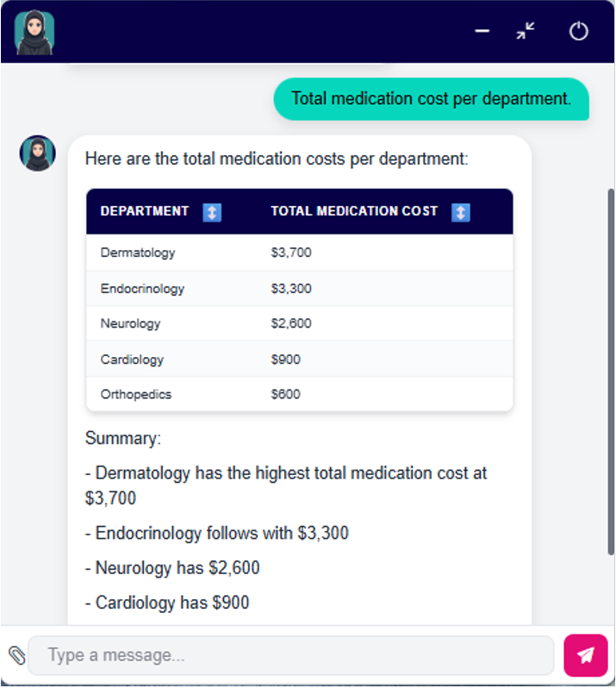Click the Department column header
The height and width of the screenshot is (688, 616).
pyautogui.click(x=145, y=211)
